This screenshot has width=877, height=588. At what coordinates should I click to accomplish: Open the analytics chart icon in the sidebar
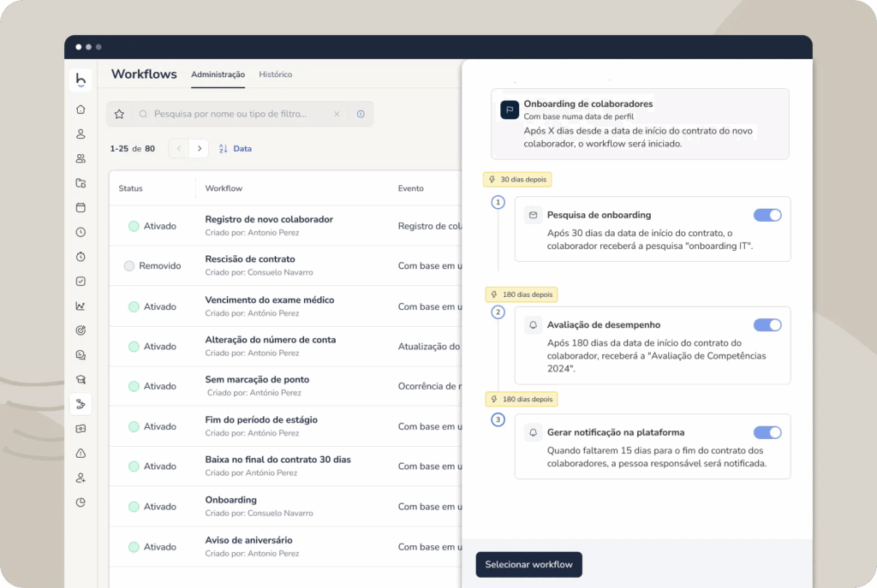(x=81, y=306)
